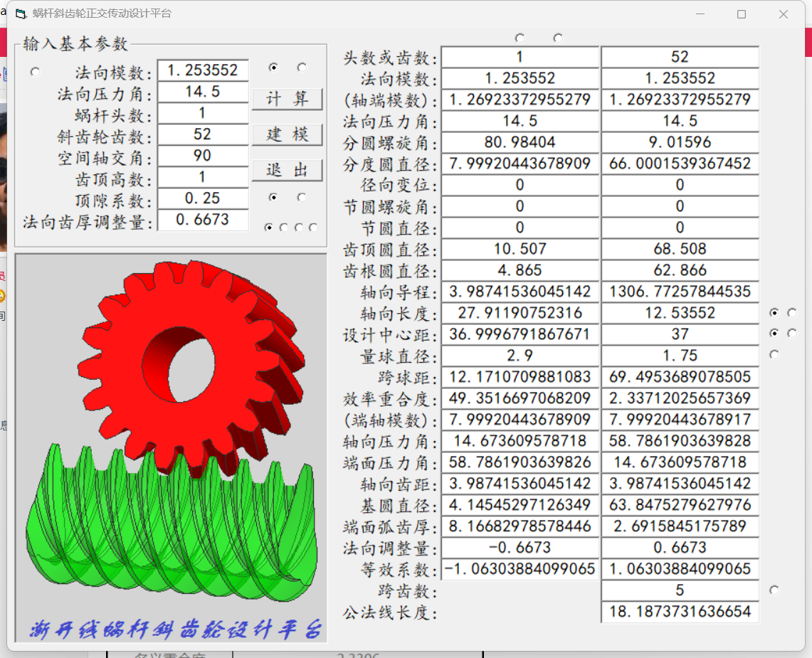
Task: Select the unselected radio button above the 计算 button
Action: [x=302, y=68]
